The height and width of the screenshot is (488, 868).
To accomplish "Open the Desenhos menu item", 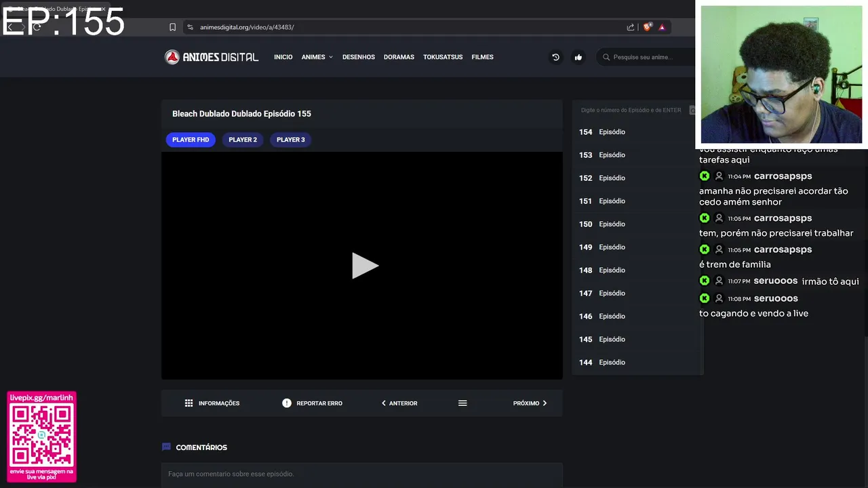I will coord(359,57).
